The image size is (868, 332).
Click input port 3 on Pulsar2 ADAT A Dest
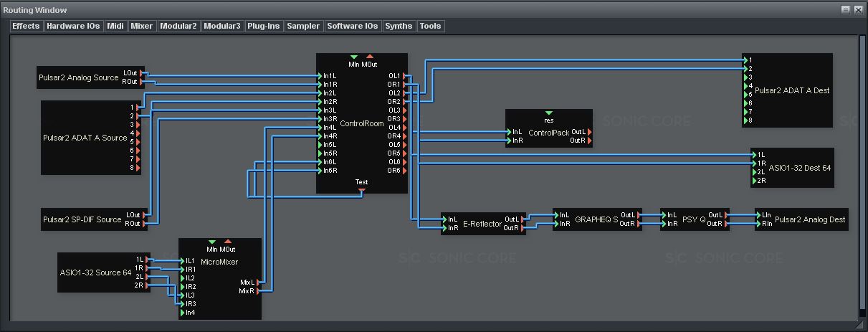point(745,77)
